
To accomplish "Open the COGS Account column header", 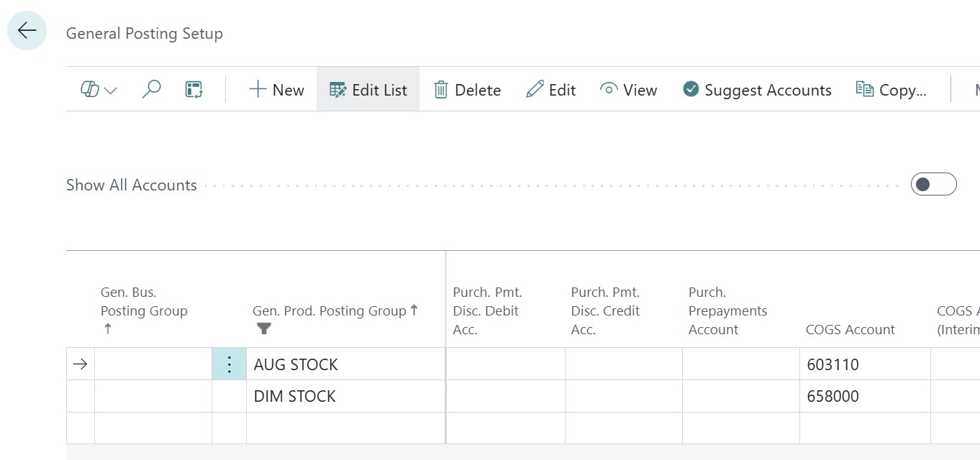I will pyautogui.click(x=850, y=329).
